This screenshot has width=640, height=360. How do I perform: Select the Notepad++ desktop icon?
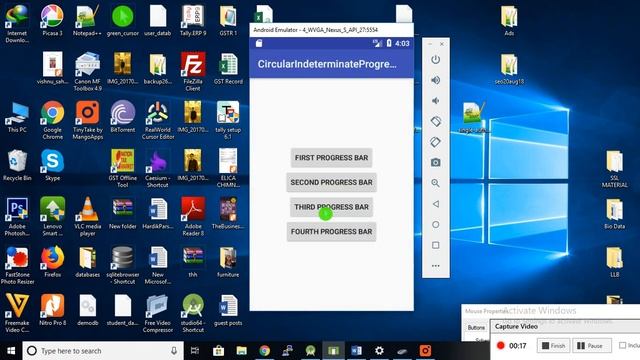coord(87,20)
